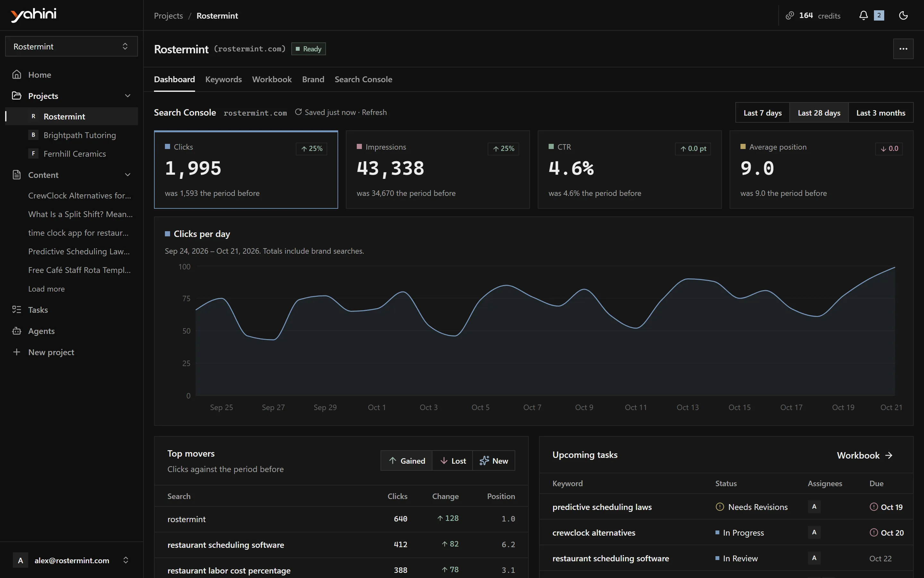Switch to the Workbook tab
Image resolution: width=924 pixels, height=578 pixels.
pyautogui.click(x=272, y=80)
